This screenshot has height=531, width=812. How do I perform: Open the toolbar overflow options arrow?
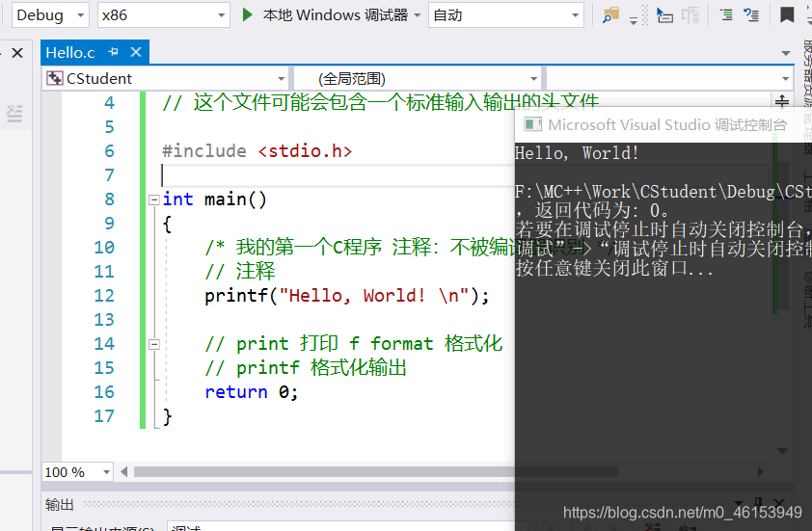(634, 22)
